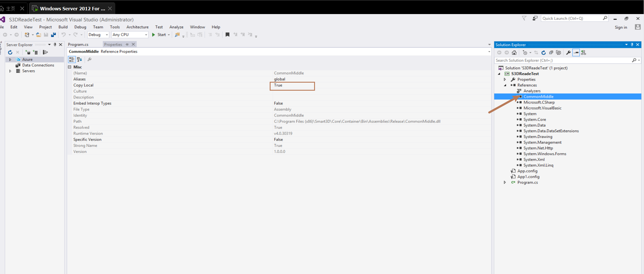Screen dimensions: 644x274
Task: Open the Start button dropdown arrow
Action: [x=169, y=35]
